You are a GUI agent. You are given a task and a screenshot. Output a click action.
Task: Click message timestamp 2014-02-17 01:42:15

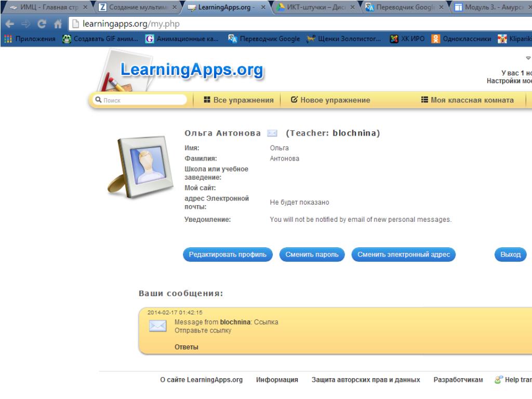175,312
